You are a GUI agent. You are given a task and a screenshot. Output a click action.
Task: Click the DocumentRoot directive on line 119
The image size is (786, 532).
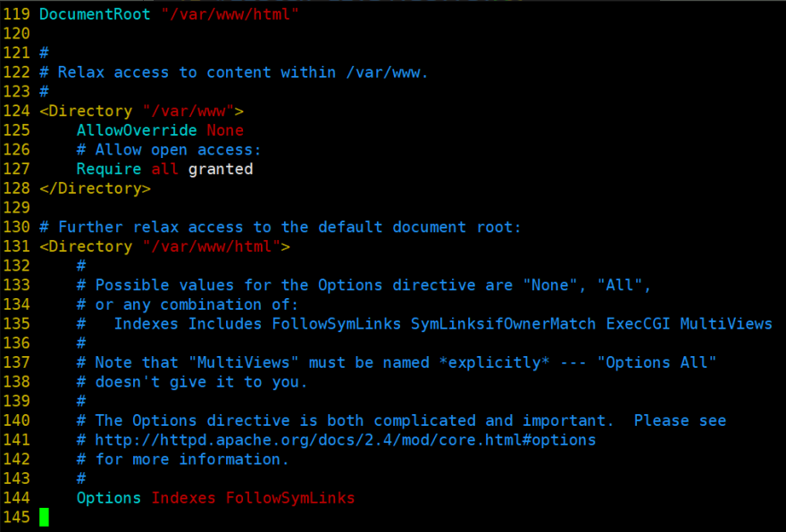[x=95, y=14]
